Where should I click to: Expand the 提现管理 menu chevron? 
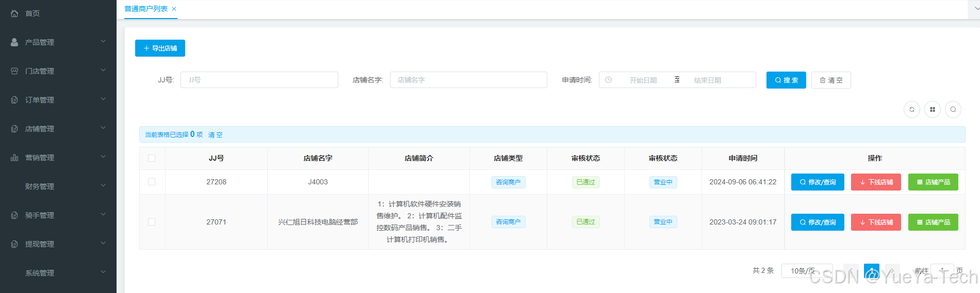click(x=103, y=243)
